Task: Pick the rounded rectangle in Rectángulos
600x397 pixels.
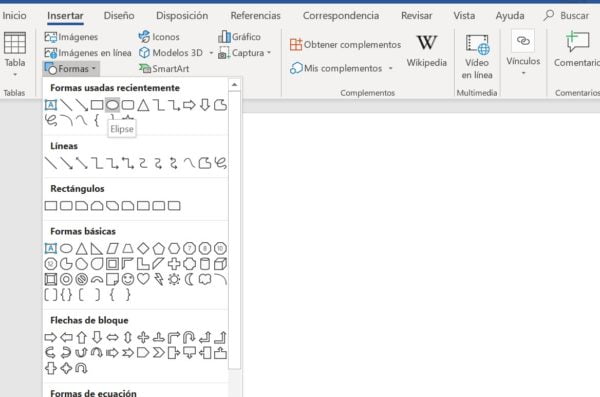Action: click(66, 206)
